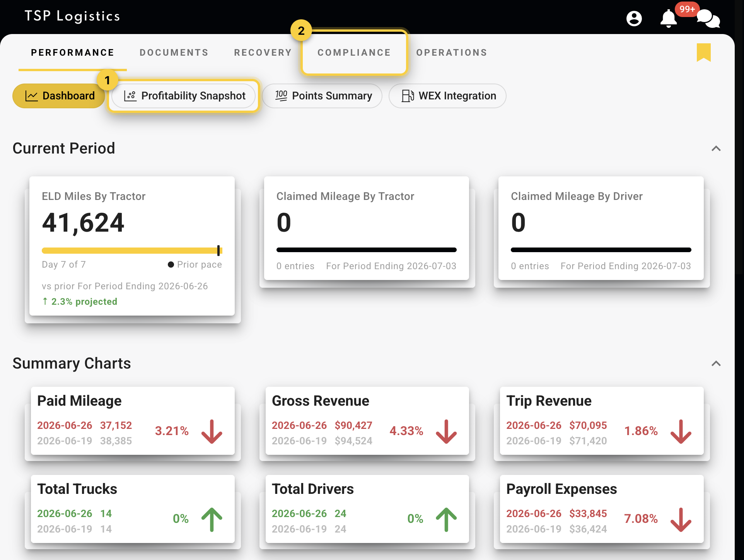Screen dimensions: 744x560
Task: Go to the Operations tab
Action: pyautogui.click(x=452, y=53)
